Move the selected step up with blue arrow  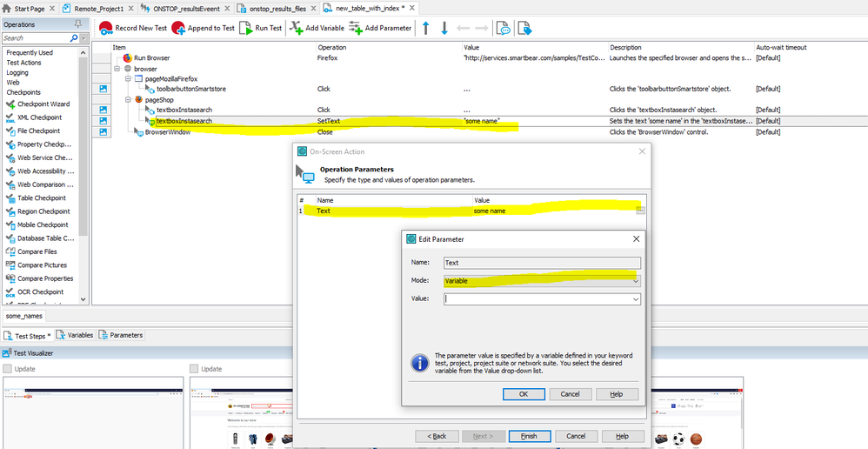pyautogui.click(x=426, y=28)
